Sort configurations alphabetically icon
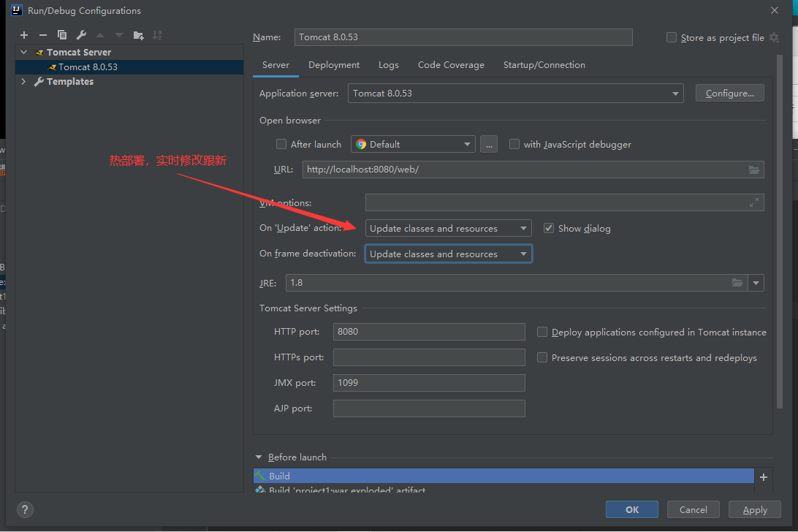 point(157,35)
